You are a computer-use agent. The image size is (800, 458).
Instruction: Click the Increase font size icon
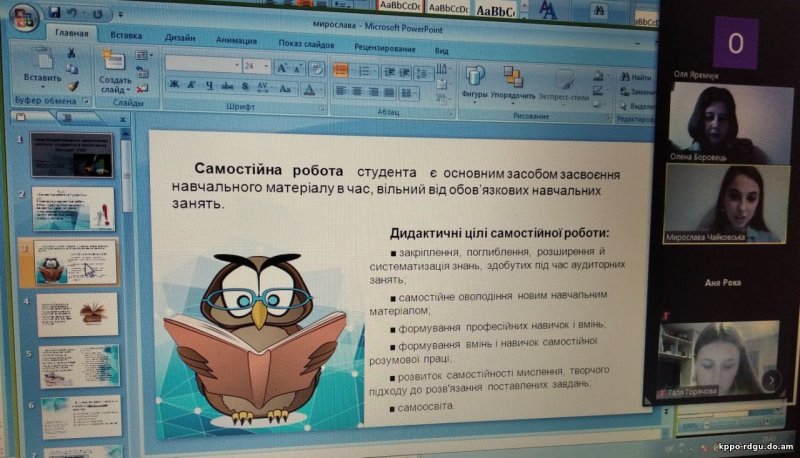tap(281, 68)
